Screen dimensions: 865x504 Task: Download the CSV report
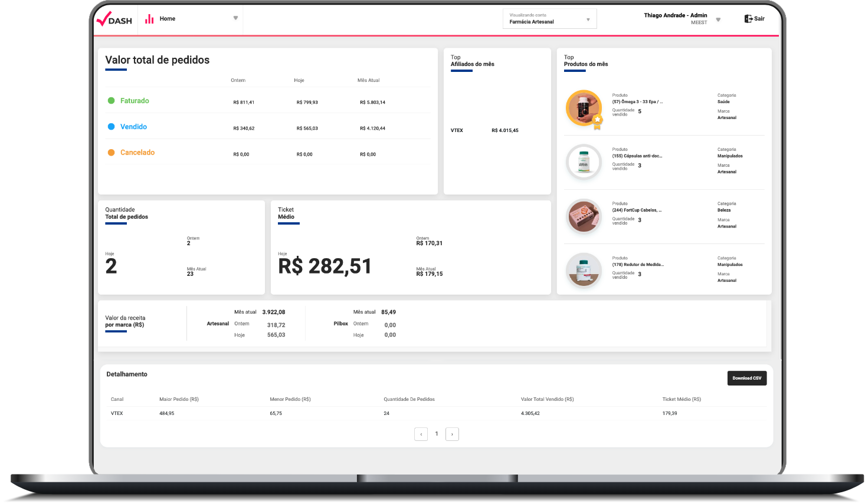coord(746,378)
